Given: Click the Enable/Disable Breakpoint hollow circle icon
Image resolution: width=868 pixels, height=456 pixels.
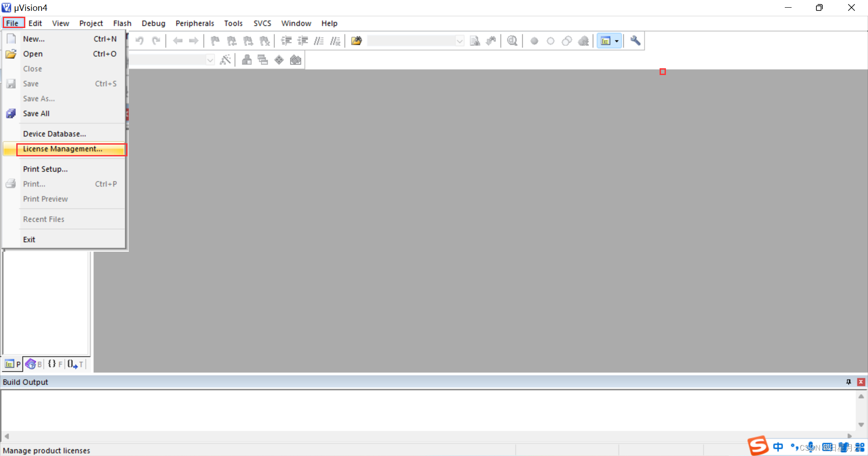Looking at the screenshot, I should pos(551,41).
